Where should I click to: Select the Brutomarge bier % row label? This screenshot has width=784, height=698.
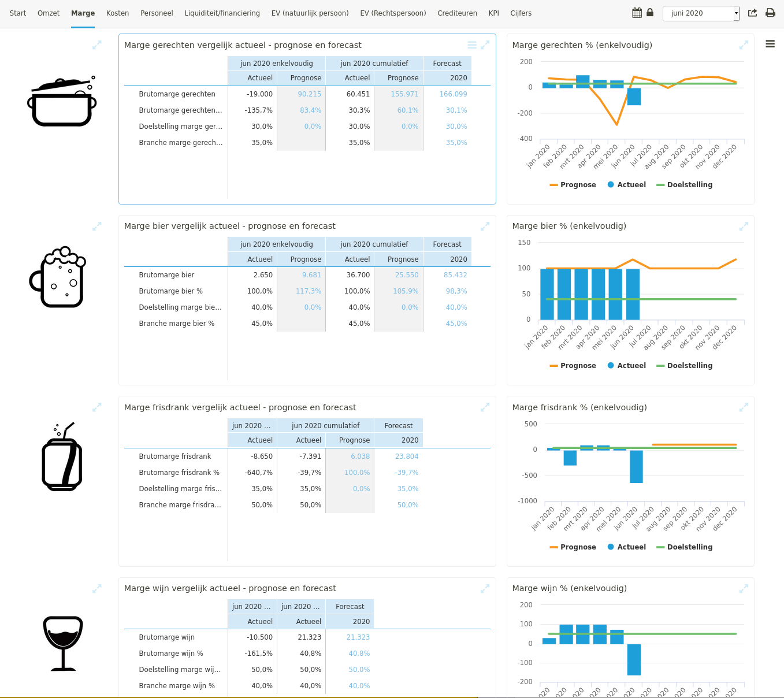170,291
